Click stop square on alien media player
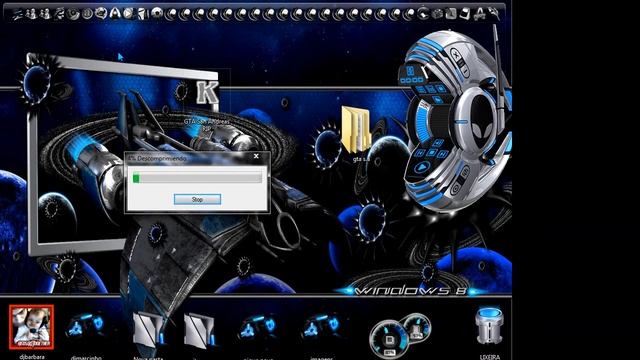640x360 pixels. pos(432,153)
